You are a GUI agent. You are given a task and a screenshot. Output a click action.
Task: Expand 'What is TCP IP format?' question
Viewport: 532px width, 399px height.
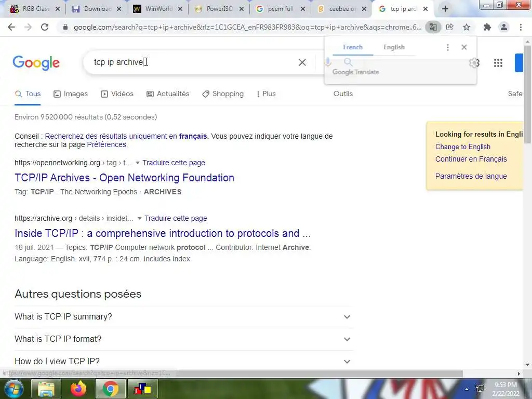coord(183,339)
